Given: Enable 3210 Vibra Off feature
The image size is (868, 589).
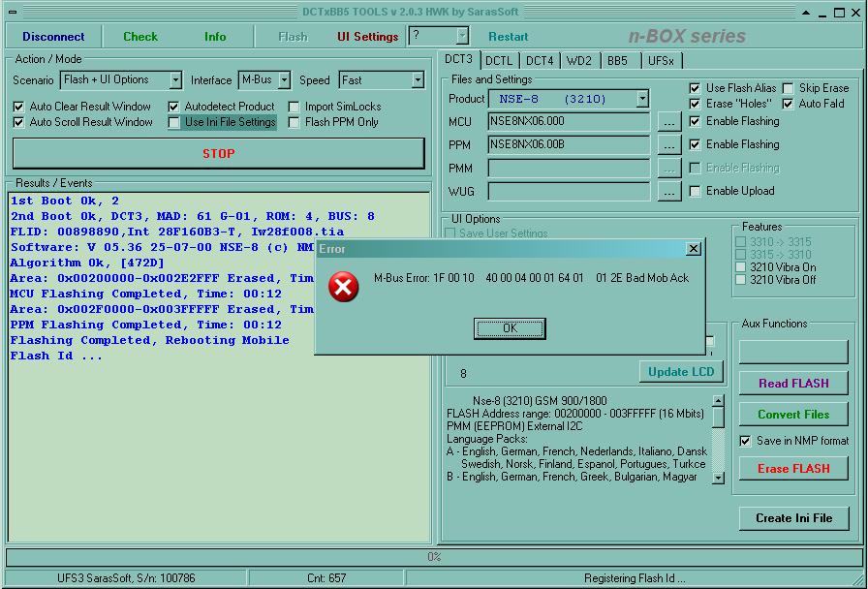Looking at the screenshot, I should (741, 280).
